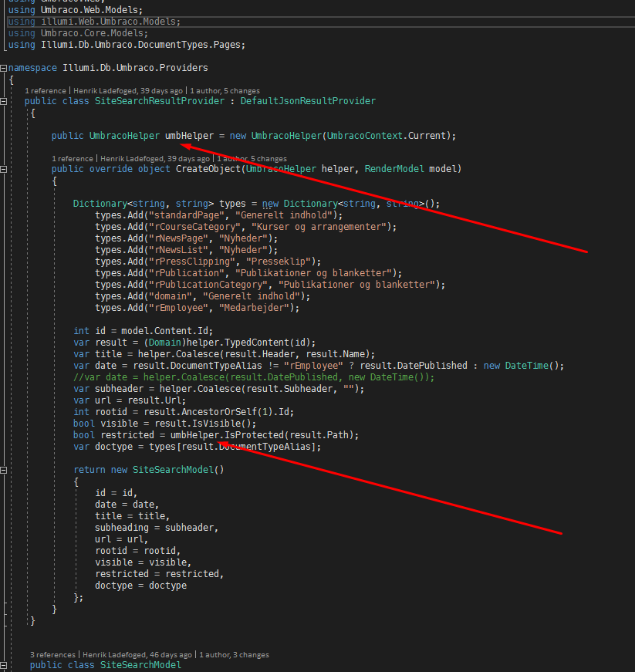635x672 pixels.
Task: Click the "Kurser og arrangementer" string
Action: click(319, 227)
